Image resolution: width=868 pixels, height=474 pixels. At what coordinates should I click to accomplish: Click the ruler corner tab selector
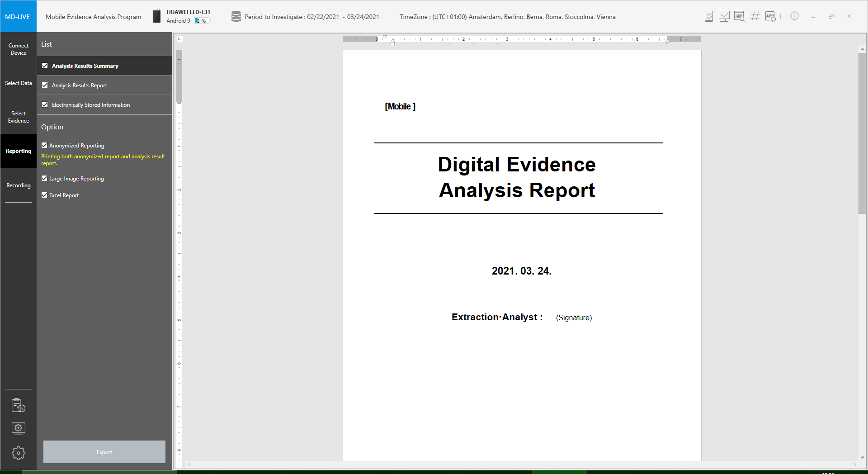(x=179, y=39)
